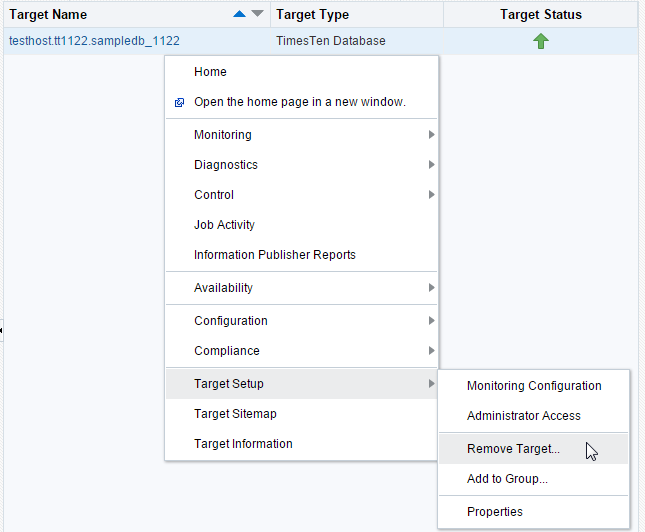Image resolution: width=645 pixels, height=532 pixels.
Task: Select Target Setup menu item
Action: click(x=302, y=383)
